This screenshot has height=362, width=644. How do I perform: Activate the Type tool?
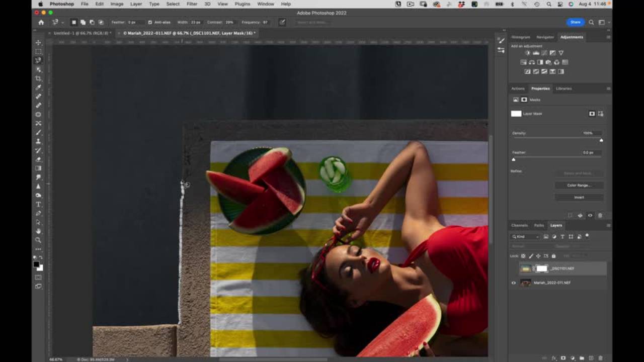tap(38, 205)
